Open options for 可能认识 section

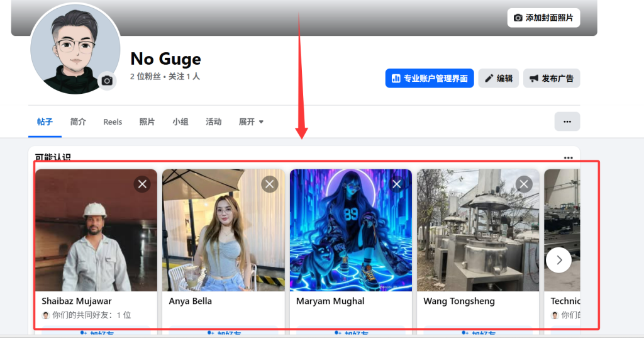569,158
